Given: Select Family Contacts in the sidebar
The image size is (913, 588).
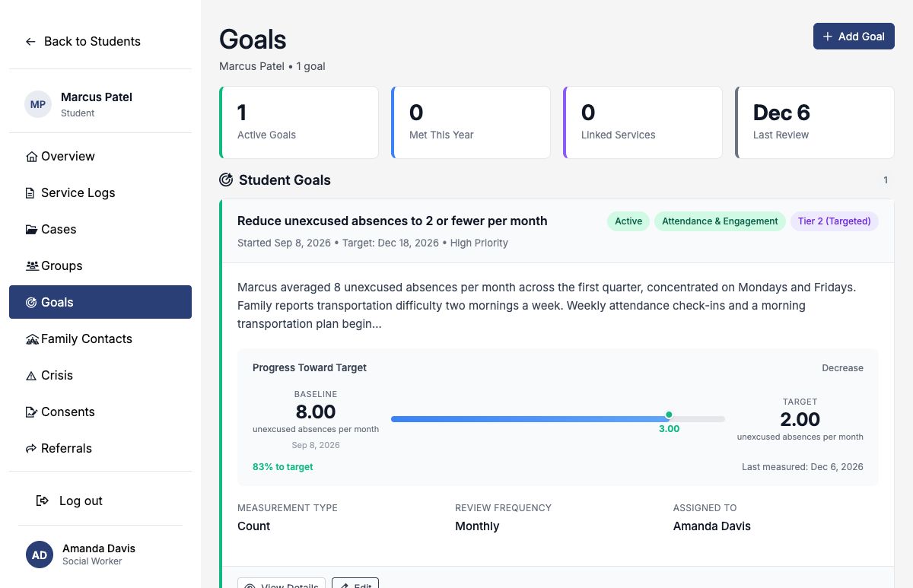Looking at the screenshot, I should pyautogui.click(x=100, y=339).
